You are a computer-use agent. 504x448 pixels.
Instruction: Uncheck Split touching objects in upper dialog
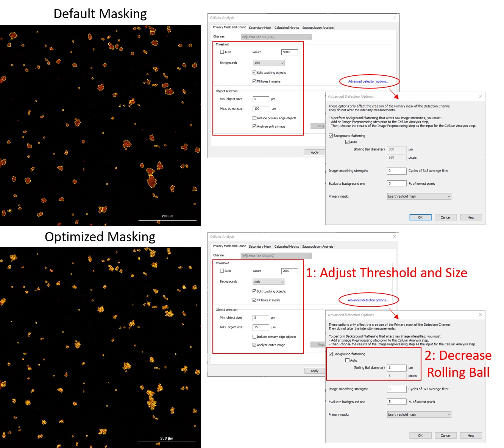pos(254,73)
